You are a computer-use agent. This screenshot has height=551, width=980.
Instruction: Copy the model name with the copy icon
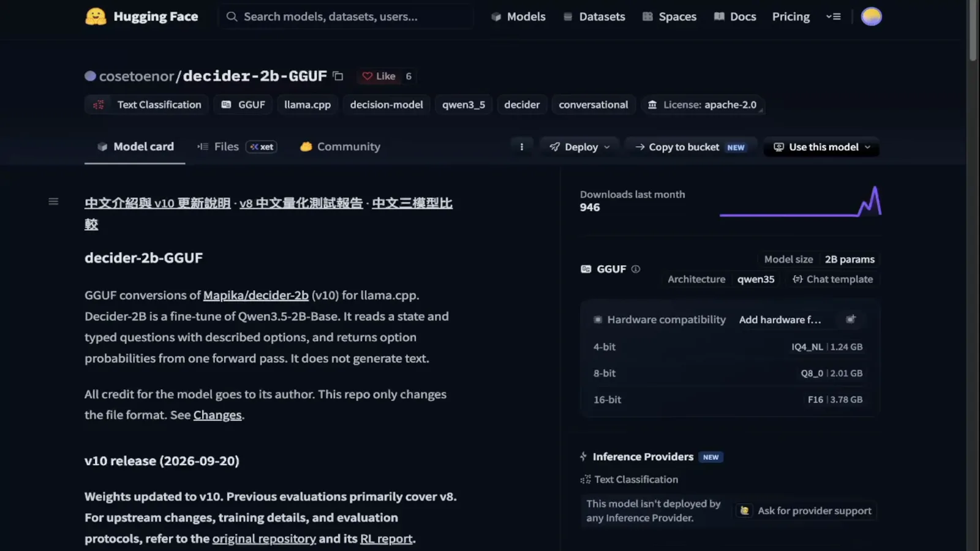(x=338, y=76)
